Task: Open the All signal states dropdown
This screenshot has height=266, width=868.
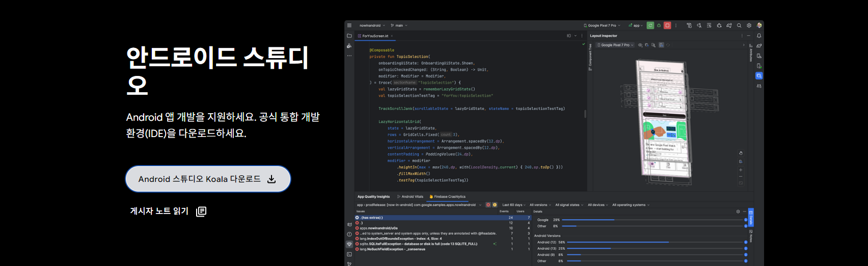Action: click(569, 205)
